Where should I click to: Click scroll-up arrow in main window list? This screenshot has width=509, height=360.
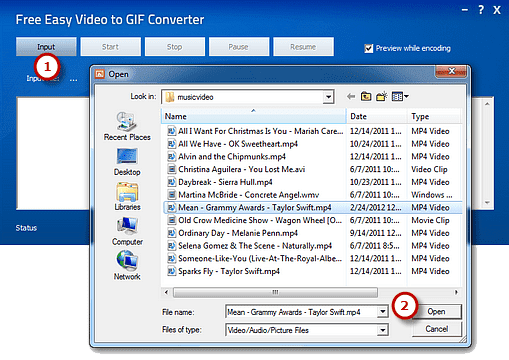pos(487,104)
